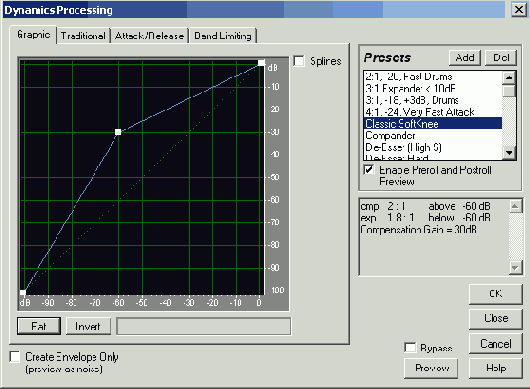Screen dimensions: 530x389
Task: Tick the Create Envelope Only checkbox
Action: coord(15,357)
